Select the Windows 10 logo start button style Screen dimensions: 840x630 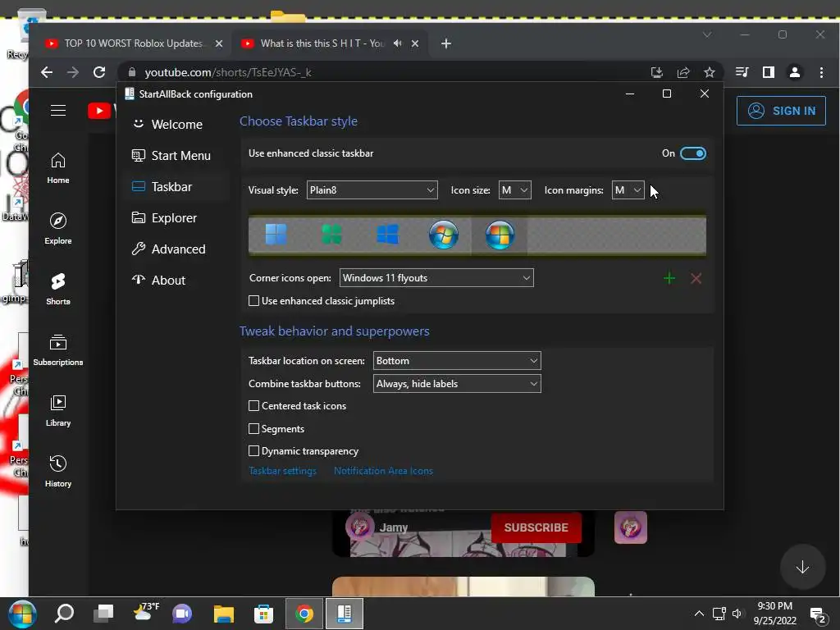387,235
